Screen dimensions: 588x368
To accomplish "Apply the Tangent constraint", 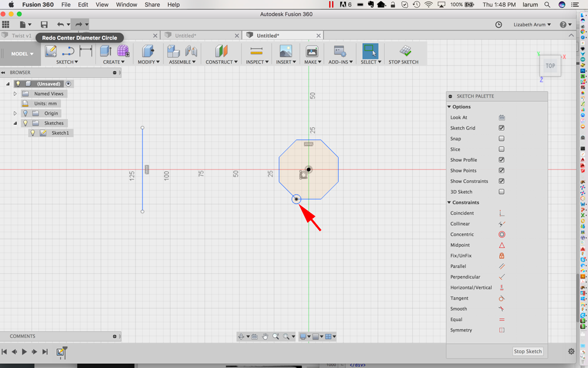I will pos(502,299).
